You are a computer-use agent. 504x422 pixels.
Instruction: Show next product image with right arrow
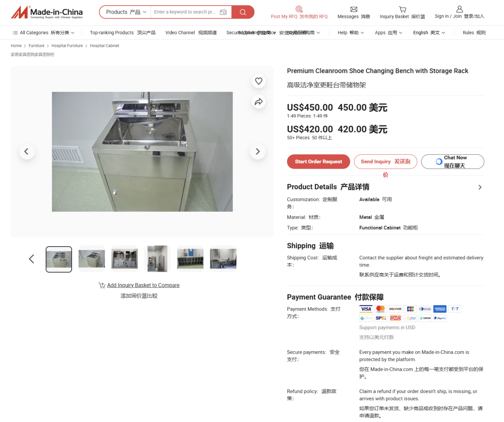coord(258,152)
